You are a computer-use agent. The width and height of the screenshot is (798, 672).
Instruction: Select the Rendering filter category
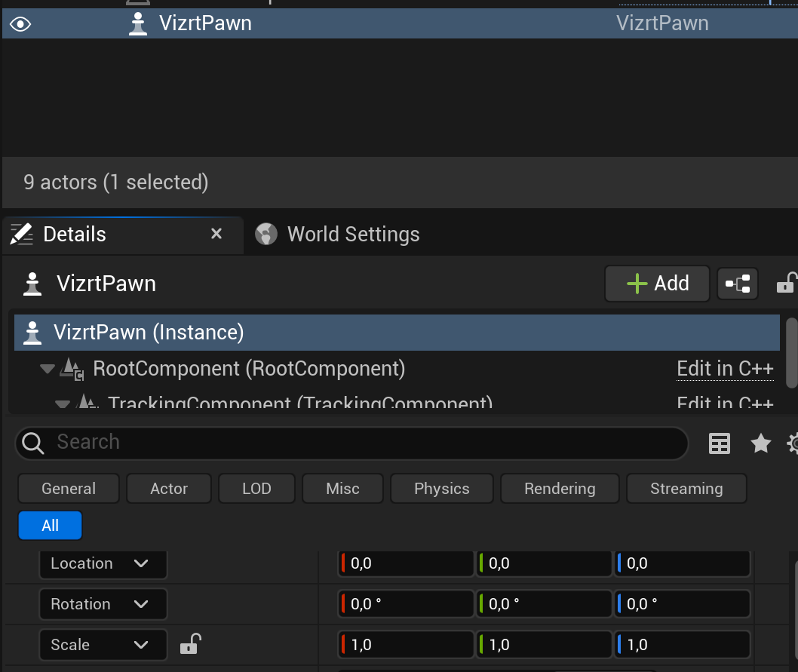560,489
